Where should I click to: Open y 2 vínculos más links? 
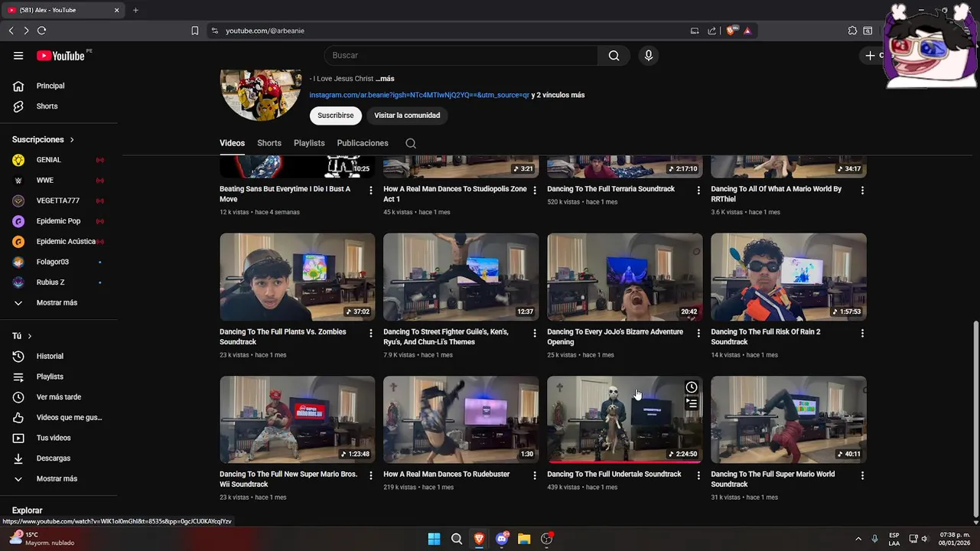pos(558,95)
